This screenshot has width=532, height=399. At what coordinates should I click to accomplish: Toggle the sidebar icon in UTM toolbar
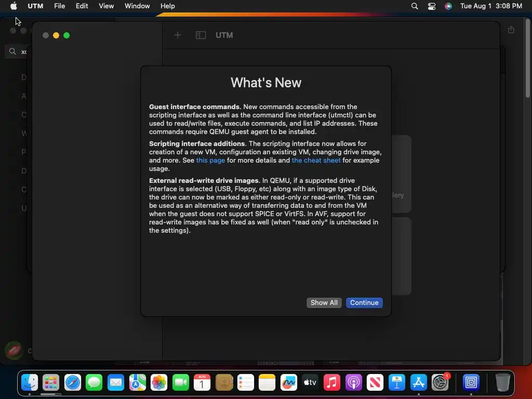[201, 35]
